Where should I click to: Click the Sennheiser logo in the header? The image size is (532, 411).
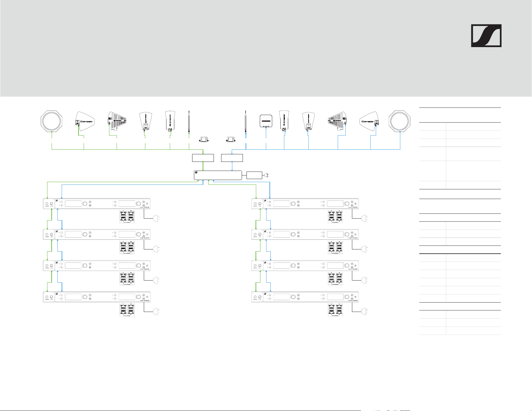[486, 36]
